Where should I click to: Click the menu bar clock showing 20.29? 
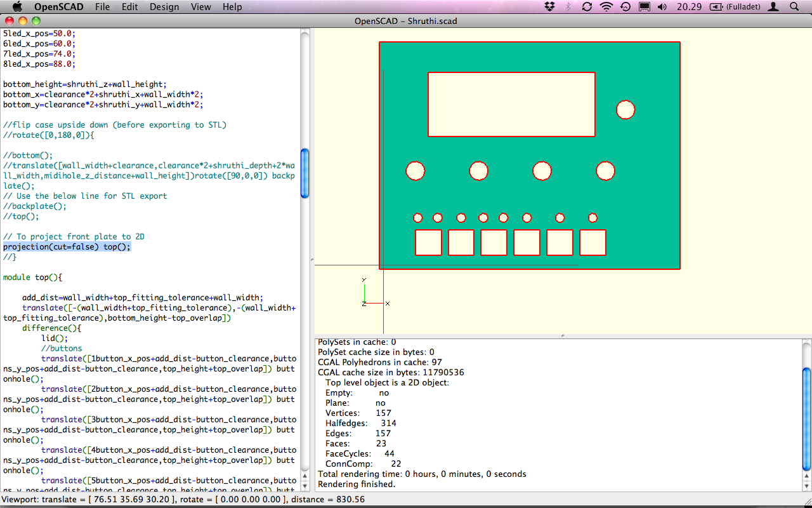[x=689, y=7]
